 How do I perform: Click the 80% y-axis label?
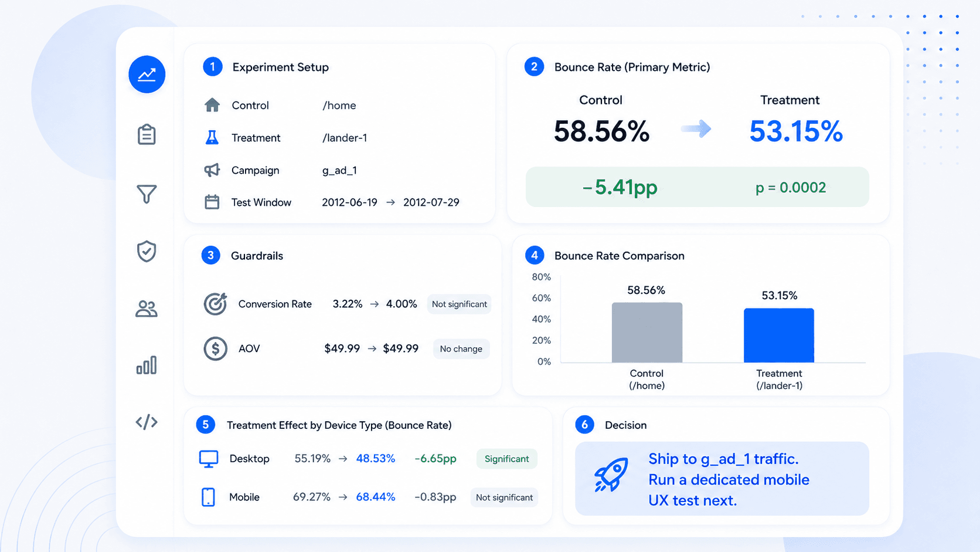tap(542, 277)
